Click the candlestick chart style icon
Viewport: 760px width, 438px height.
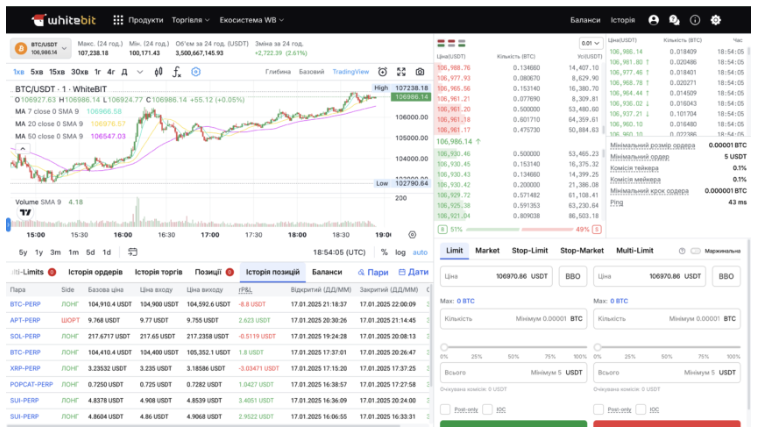[x=153, y=72]
